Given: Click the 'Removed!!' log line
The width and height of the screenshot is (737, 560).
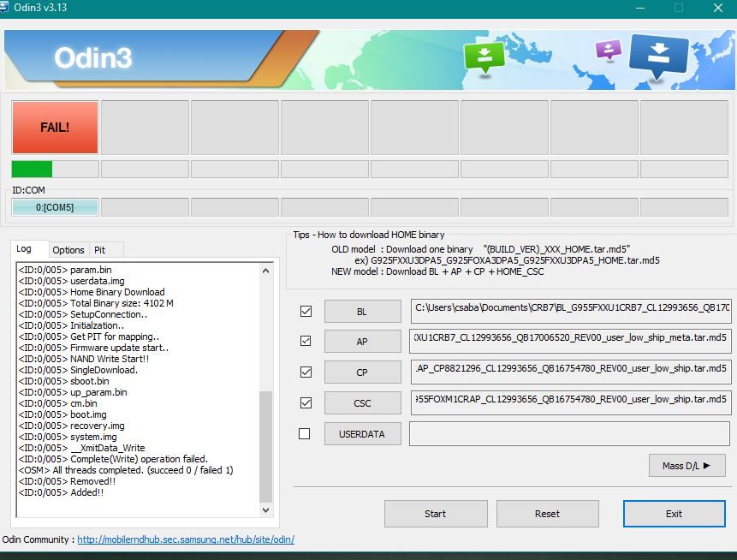Looking at the screenshot, I should pyautogui.click(x=67, y=481).
